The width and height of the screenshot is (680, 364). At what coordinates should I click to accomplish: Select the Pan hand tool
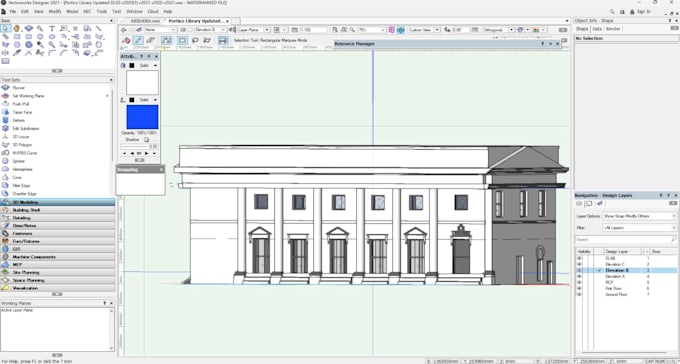pos(17,29)
